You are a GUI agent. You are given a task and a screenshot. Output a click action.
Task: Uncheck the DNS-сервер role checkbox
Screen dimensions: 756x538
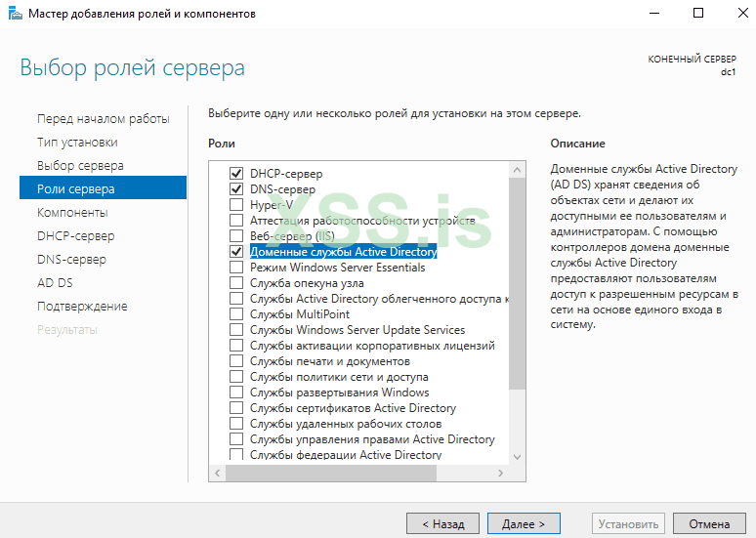click(236, 189)
